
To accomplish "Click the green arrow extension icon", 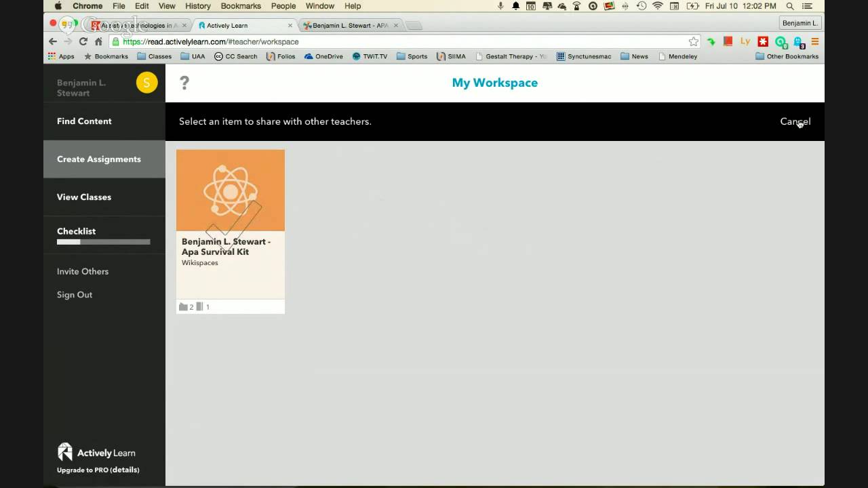I will tap(711, 41).
